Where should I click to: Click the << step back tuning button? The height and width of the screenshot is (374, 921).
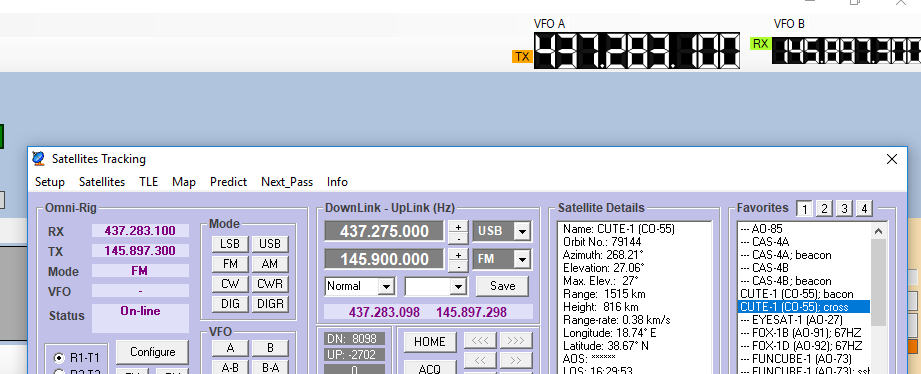(480, 360)
